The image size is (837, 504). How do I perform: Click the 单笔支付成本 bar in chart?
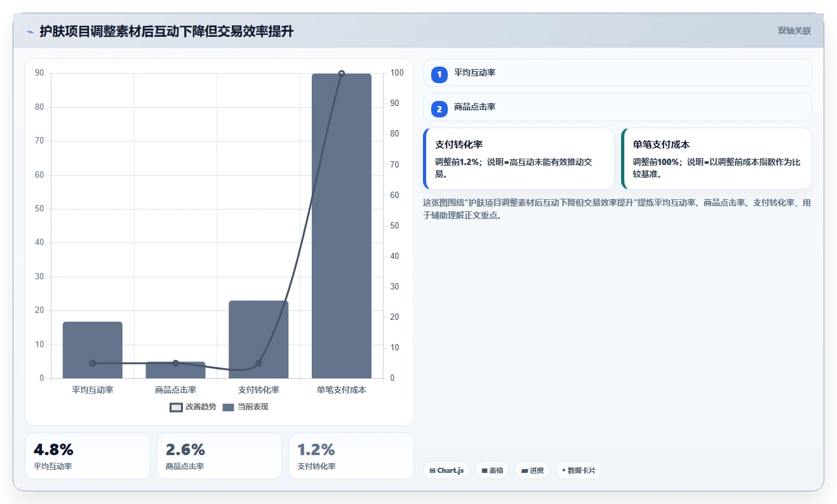342,226
